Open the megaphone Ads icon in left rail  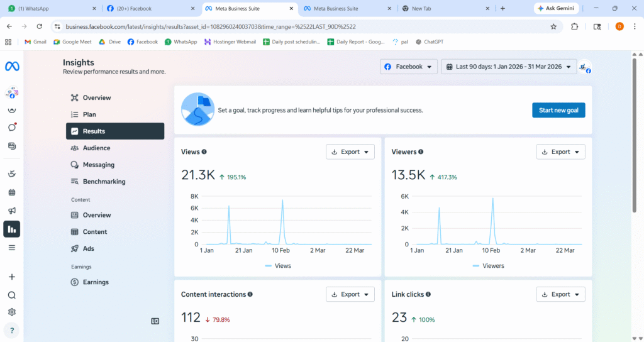pos(11,211)
